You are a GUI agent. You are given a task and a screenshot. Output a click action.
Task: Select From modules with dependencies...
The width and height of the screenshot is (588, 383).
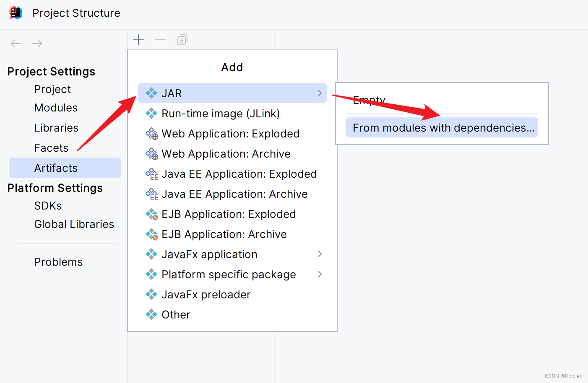pyautogui.click(x=442, y=127)
